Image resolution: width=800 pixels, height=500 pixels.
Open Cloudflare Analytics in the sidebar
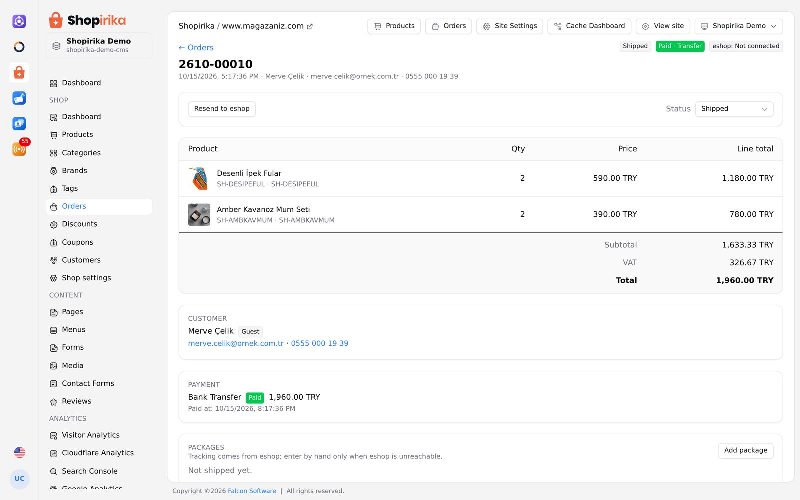click(97, 453)
